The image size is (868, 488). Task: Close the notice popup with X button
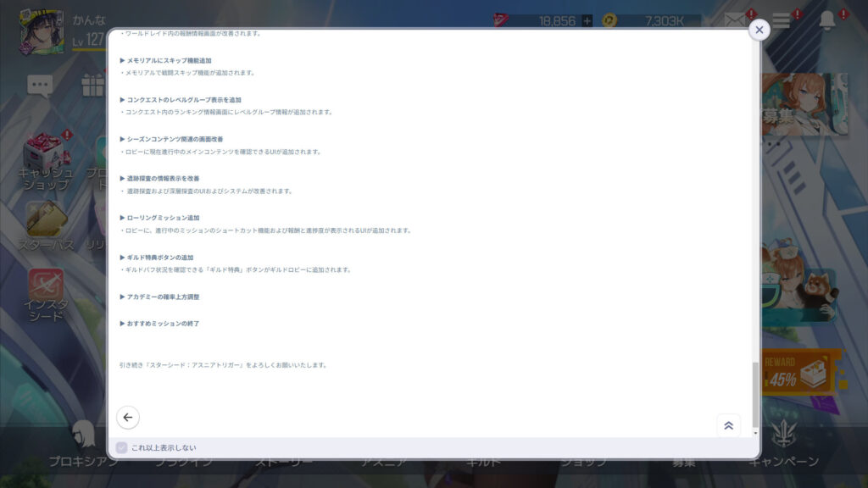pos(759,30)
